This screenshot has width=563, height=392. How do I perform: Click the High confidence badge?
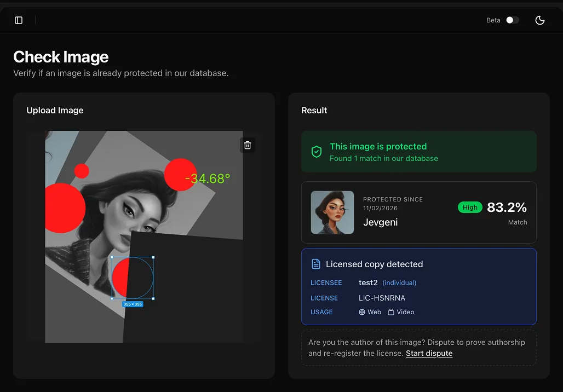tap(470, 207)
